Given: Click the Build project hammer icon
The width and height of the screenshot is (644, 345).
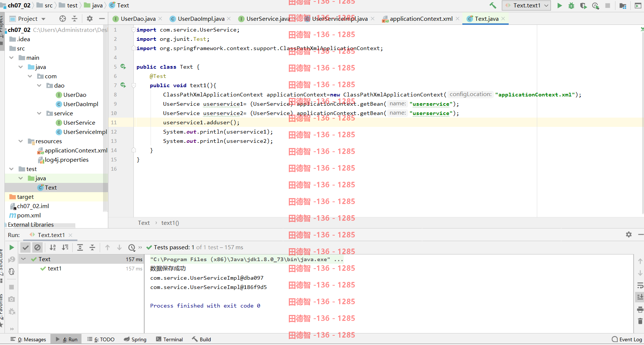Looking at the screenshot, I should coord(493,6).
